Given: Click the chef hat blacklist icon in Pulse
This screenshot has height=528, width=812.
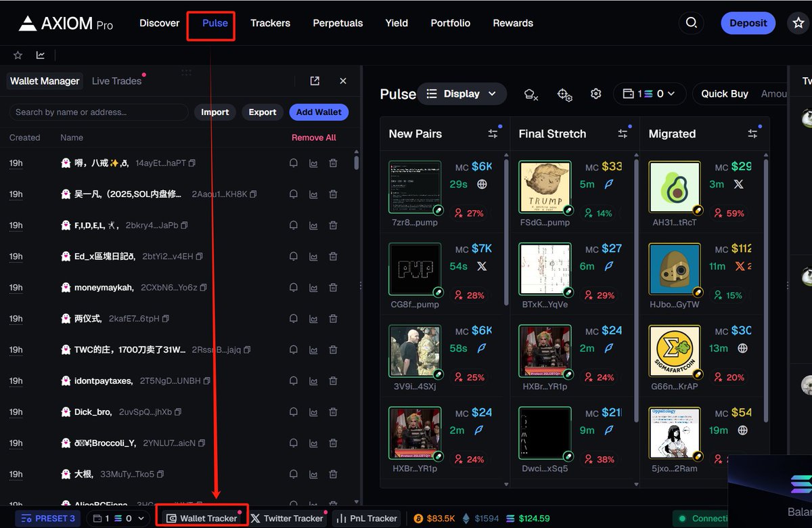Looking at the screenshot, I should (x=531, y=95).
